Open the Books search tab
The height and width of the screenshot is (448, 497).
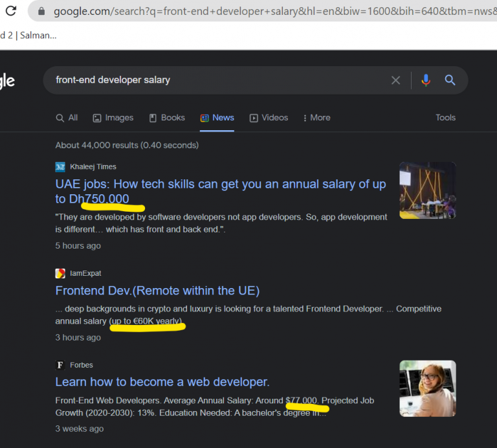(167, 118)
